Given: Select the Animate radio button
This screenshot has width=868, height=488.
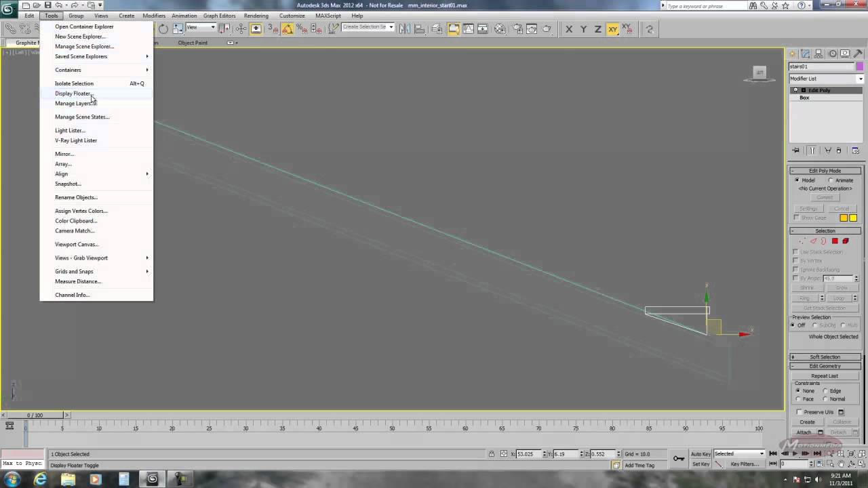Looking at the screenshot, I should [x=831, y=180].
